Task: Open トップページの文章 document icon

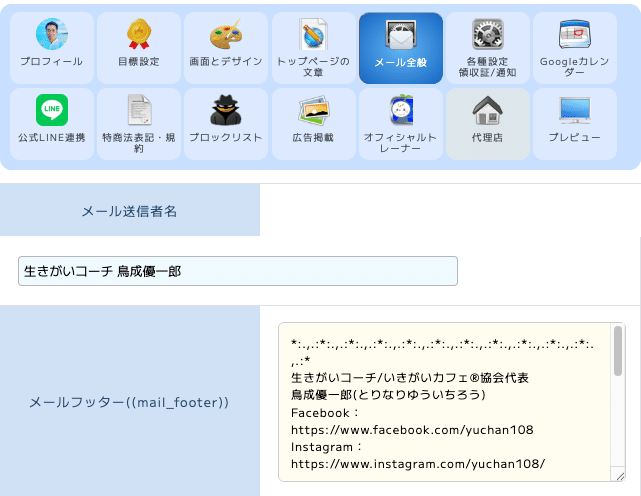Action: tap(313, 34)
